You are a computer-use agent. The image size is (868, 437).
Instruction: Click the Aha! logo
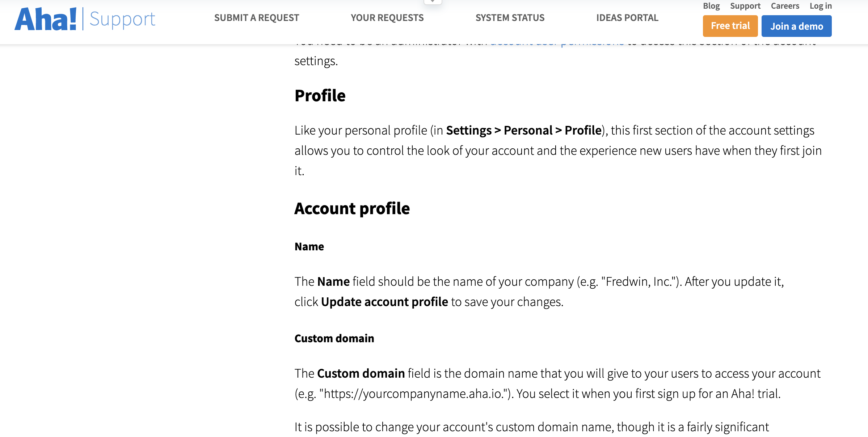coord(46,19)
